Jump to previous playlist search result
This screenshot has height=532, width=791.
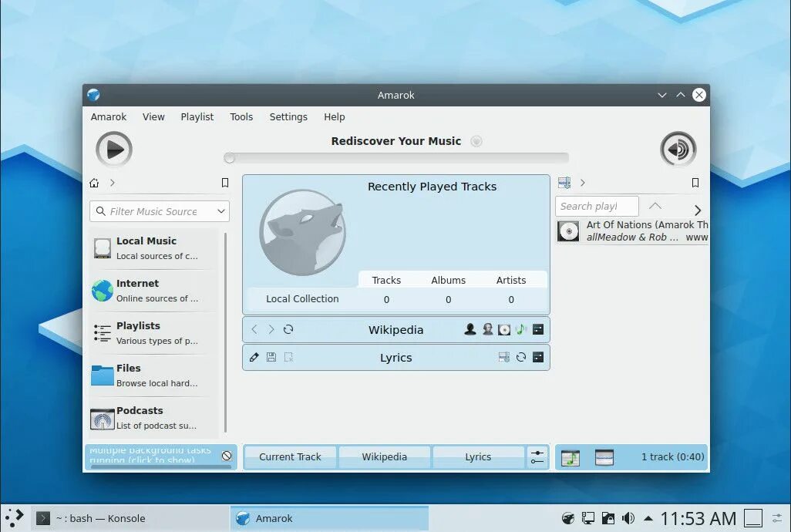655,206
